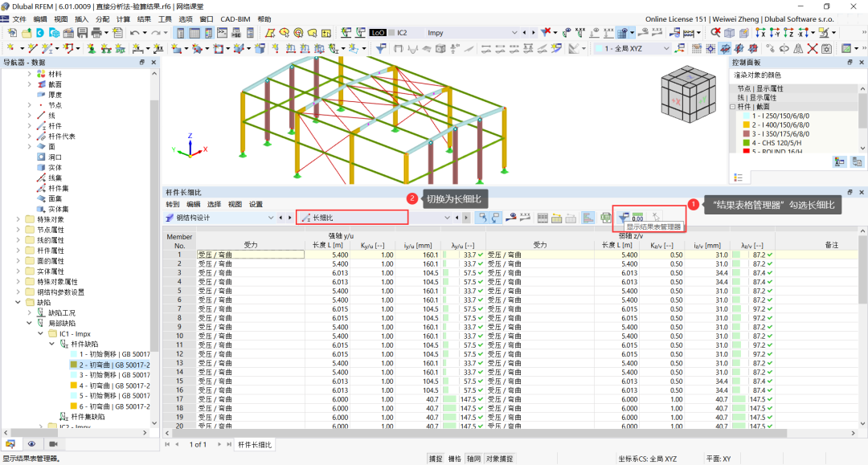Close the 导航器 - 数据 panel
The height and width of the screenshot is (465, 868).
coord(154,63)
